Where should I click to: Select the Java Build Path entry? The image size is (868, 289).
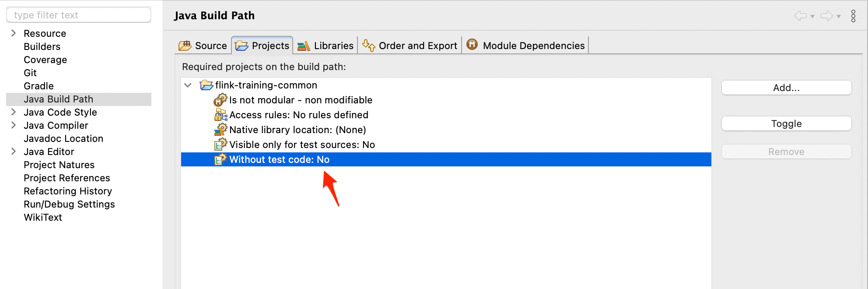(x=79, y=99)
